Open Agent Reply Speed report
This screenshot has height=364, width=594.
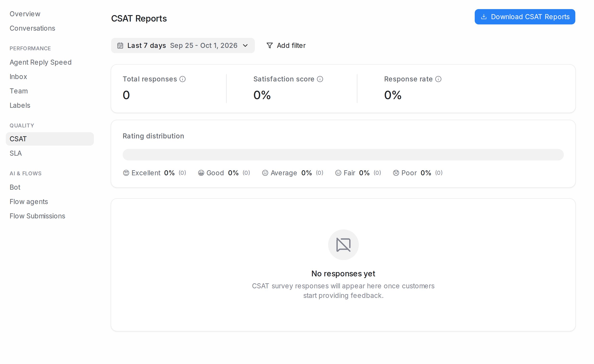coord(40,62)
